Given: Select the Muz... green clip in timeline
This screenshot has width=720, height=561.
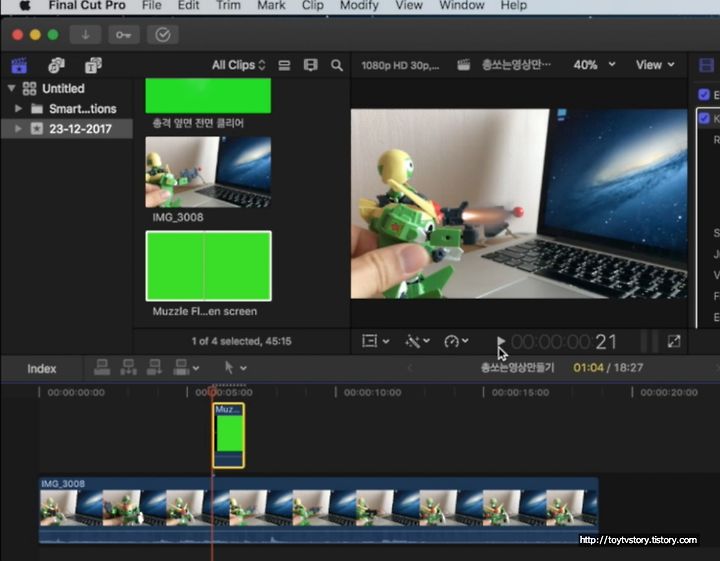Looking at the screenshot, I should [x=229, y=436].
